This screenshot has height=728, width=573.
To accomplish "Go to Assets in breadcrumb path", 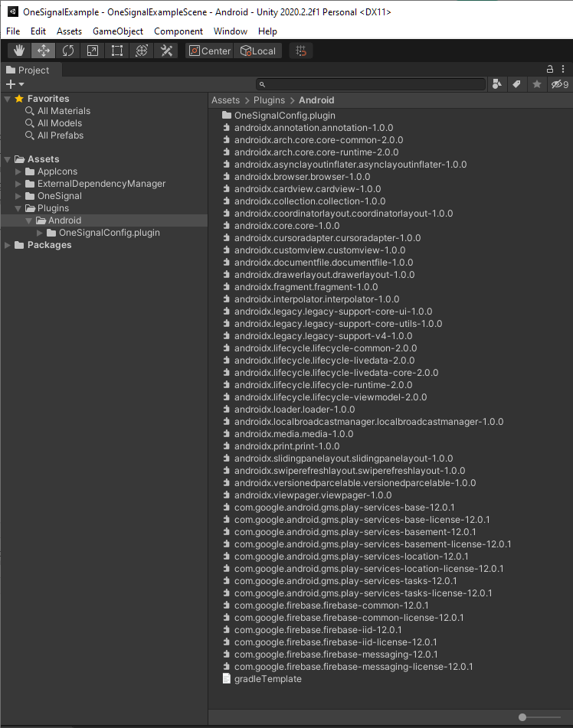I will [x=225, y=100].
